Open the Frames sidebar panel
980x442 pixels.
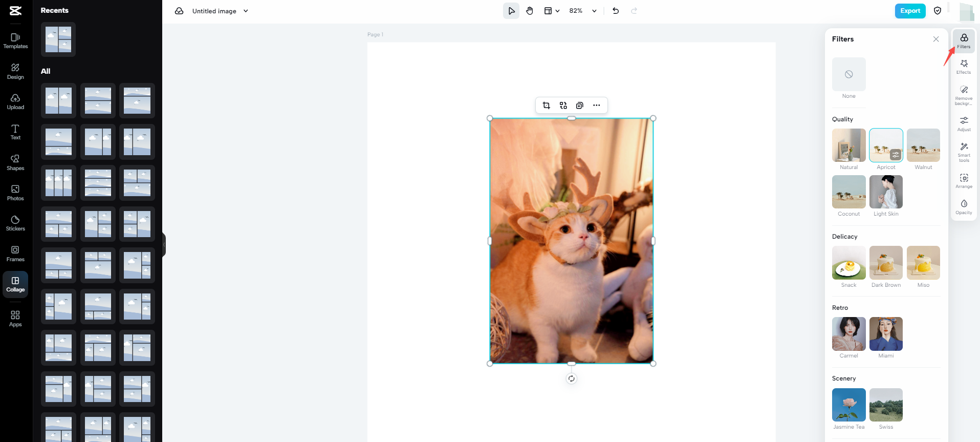pyautogui.click(x=15, y=254)
